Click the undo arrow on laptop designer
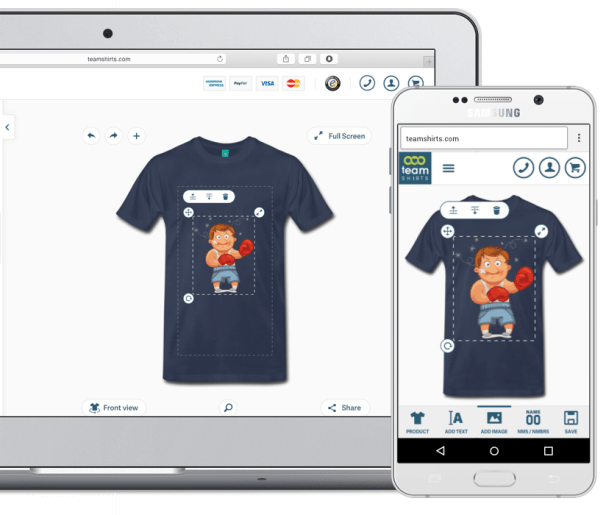Image resolution: width=606 pixels, height=515 pixels. click(91, 136)
